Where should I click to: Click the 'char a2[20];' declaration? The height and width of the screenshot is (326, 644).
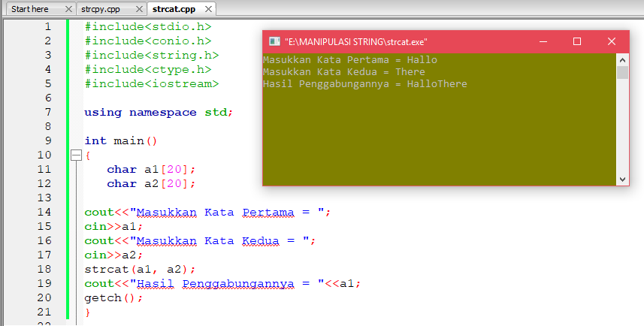point(151,183)
